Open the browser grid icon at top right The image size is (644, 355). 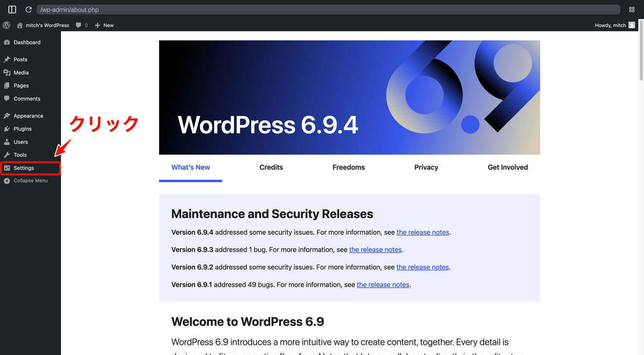coord(632,9)
